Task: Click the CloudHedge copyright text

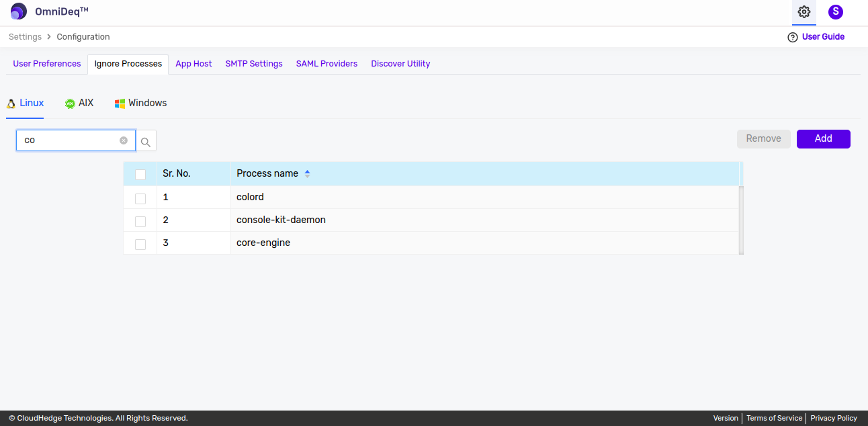Action: [x=98, y=418]
